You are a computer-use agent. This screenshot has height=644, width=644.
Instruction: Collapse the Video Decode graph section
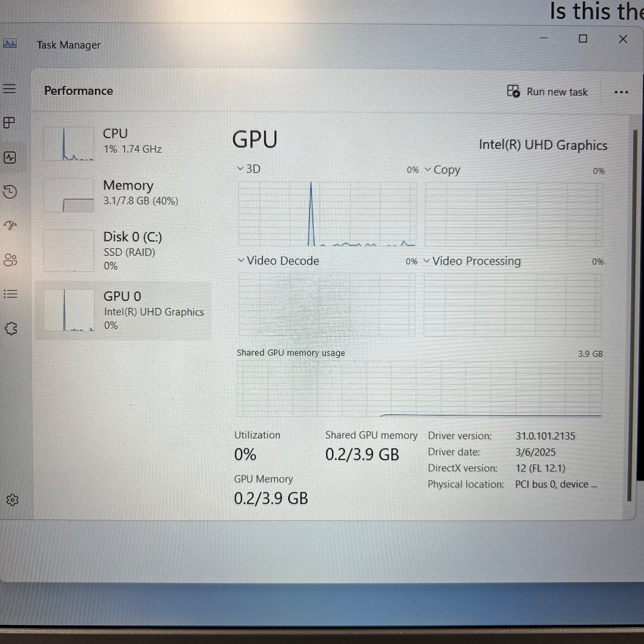coord(240,261)
